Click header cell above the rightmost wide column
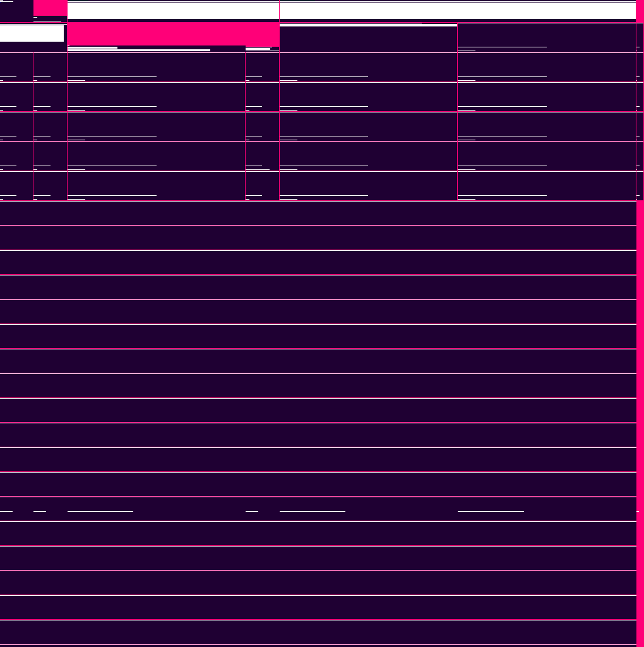Image resolution: width=644 pixels, height=647 pixels. coord(546,38)
